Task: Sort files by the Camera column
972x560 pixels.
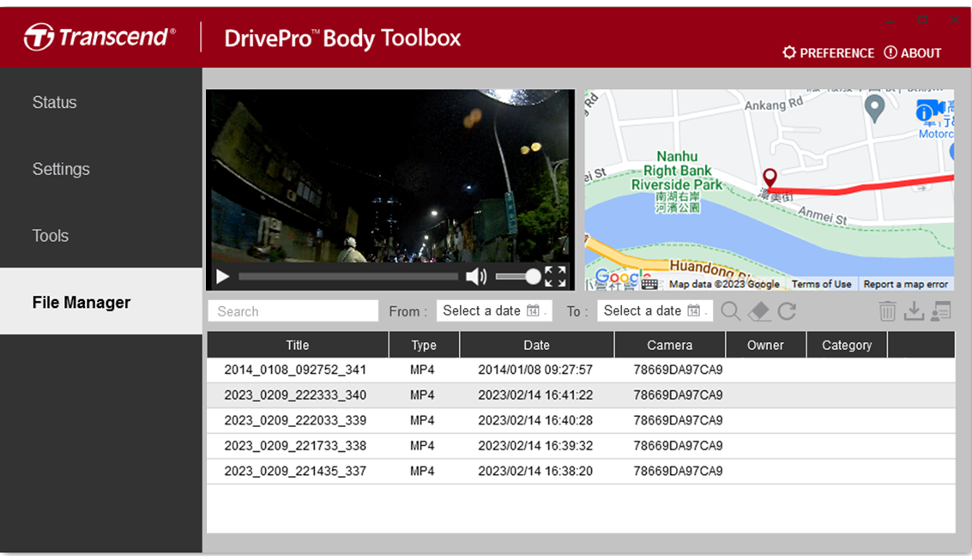Action: pos(669,345)
